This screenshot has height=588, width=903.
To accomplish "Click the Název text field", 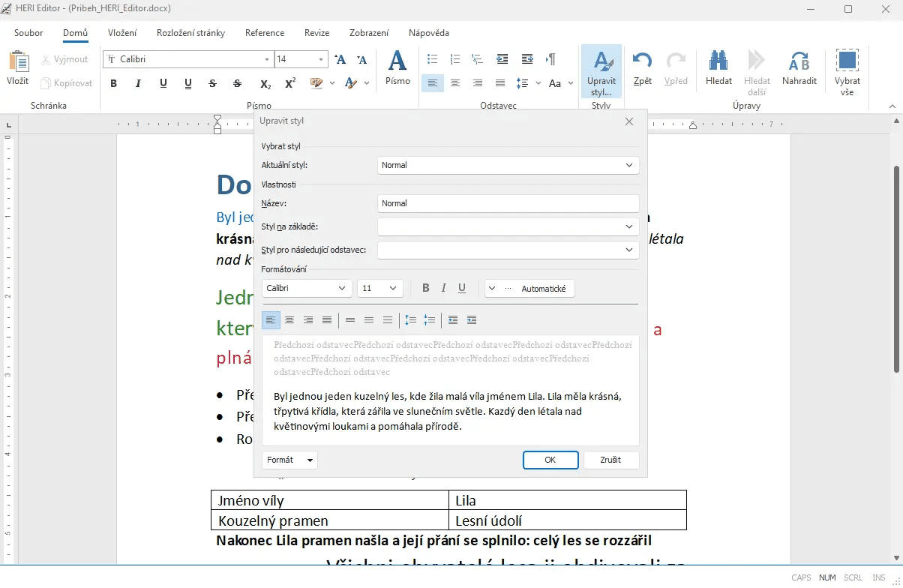I will pyautogui.click(x=508, y=203).
